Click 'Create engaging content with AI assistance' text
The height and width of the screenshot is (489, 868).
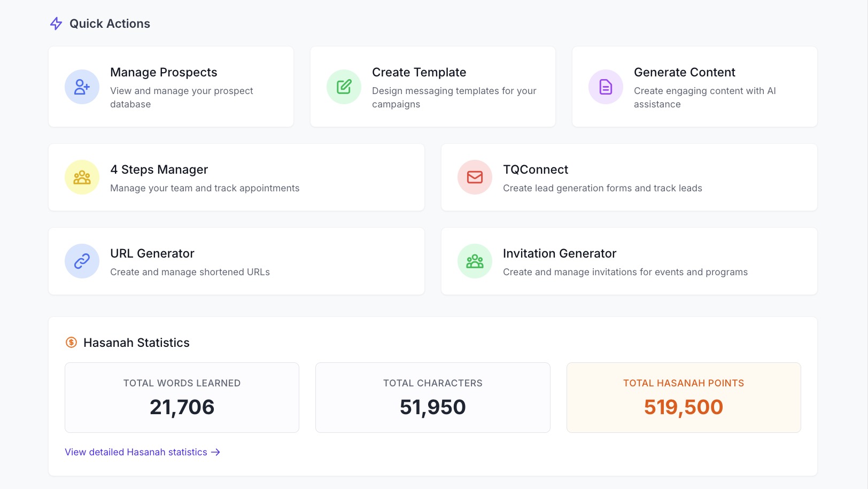coord(705,97)
